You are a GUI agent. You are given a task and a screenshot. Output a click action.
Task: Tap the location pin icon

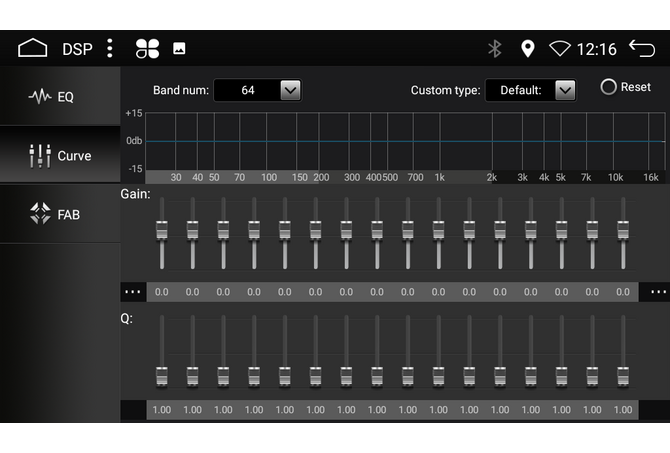pos(528,48)
